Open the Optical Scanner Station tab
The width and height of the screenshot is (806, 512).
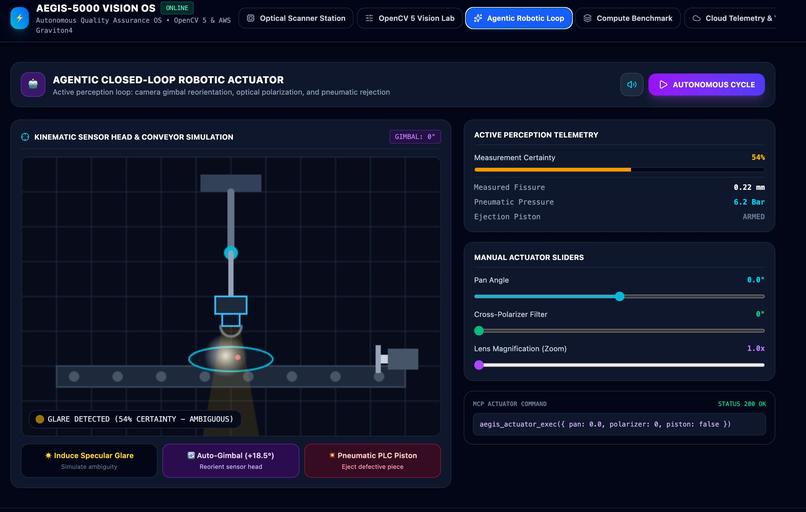pos(296,18)
